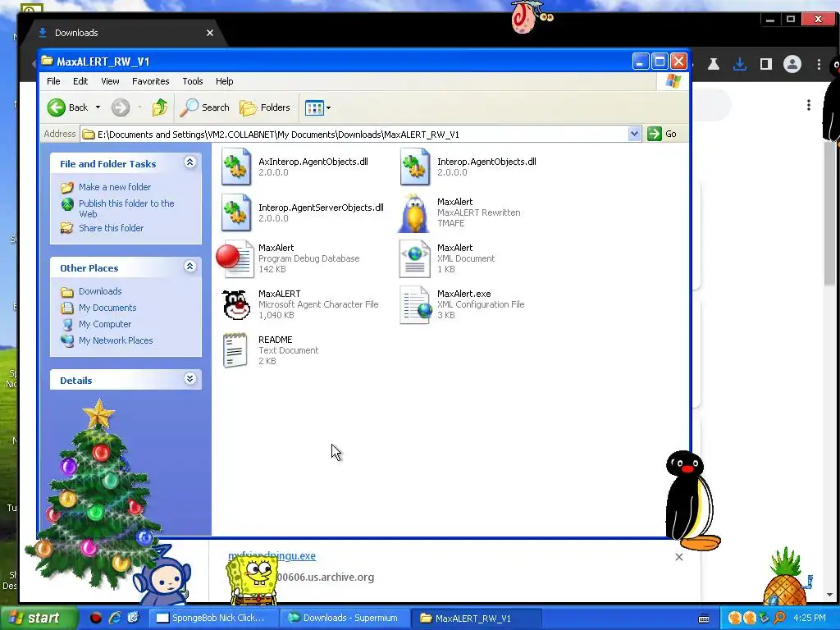Select MaxALERT Agent Character File icon
840x630 pixels.
tap(236, 305)
